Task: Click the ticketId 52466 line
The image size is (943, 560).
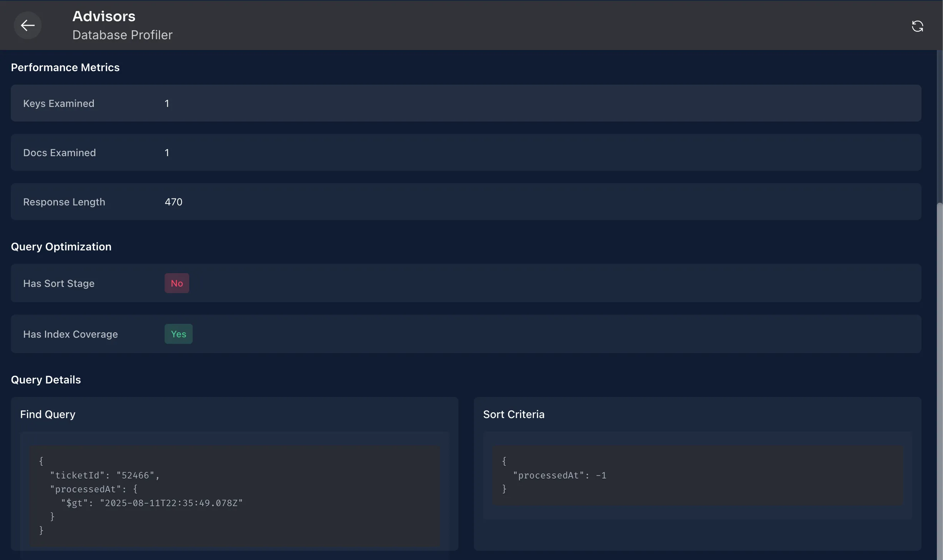Action: 105,475
